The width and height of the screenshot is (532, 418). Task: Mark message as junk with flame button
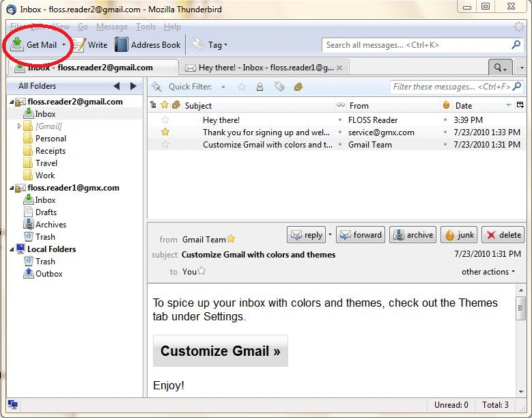pos(459,235)
